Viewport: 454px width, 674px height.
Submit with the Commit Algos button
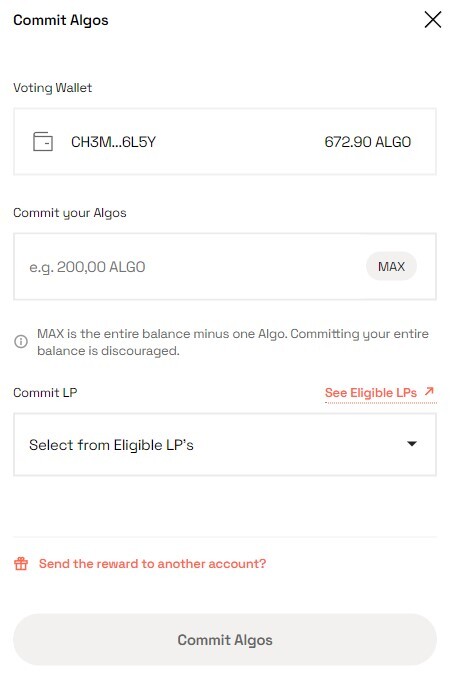point(225,640)
